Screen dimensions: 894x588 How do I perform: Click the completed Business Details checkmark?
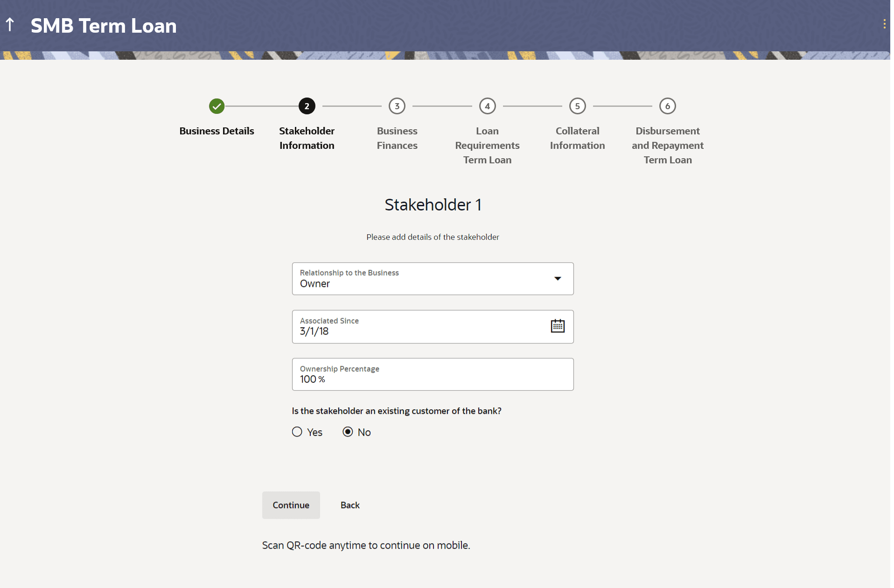click(x=217, y=106)
